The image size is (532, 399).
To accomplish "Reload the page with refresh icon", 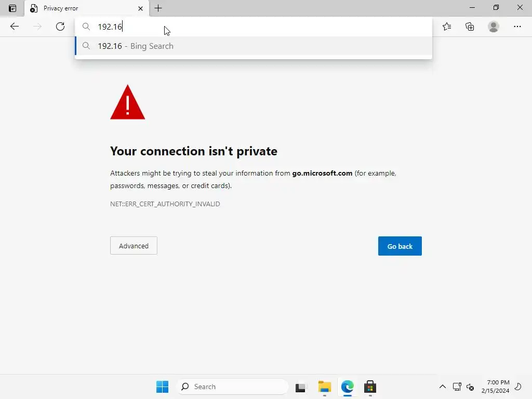I will point(60,26).
